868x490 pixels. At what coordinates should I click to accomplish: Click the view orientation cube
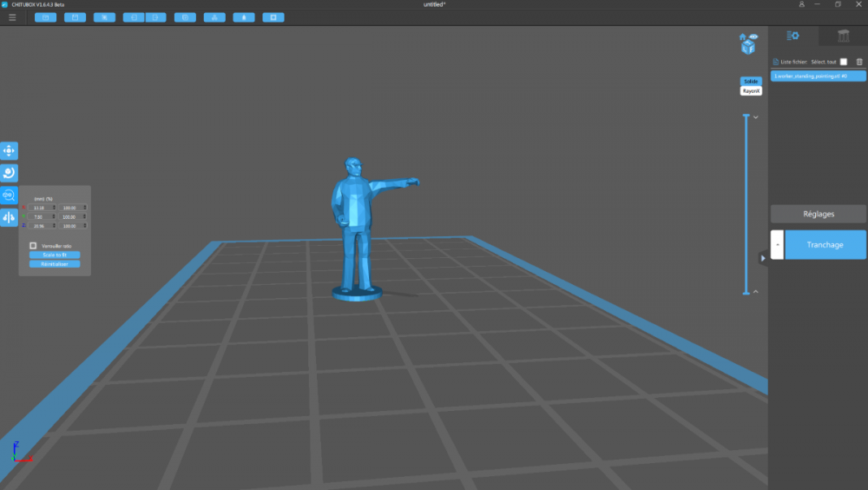tap(748, 48)
